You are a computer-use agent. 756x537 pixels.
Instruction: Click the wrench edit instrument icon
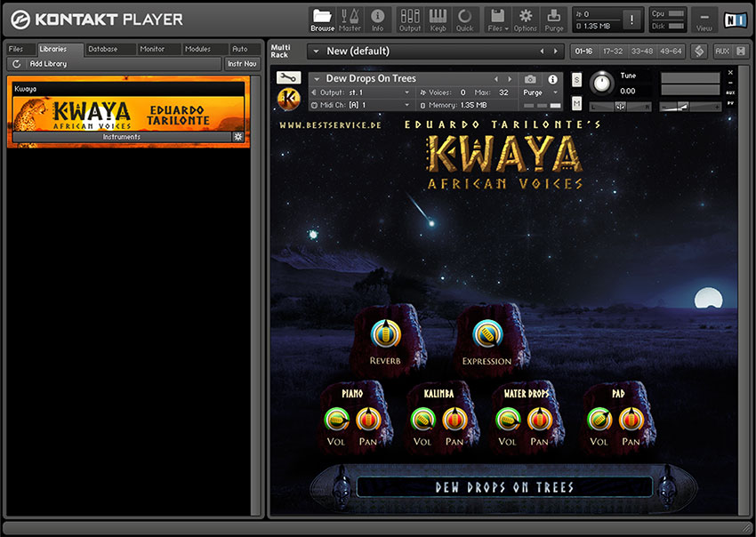(288, 78)
